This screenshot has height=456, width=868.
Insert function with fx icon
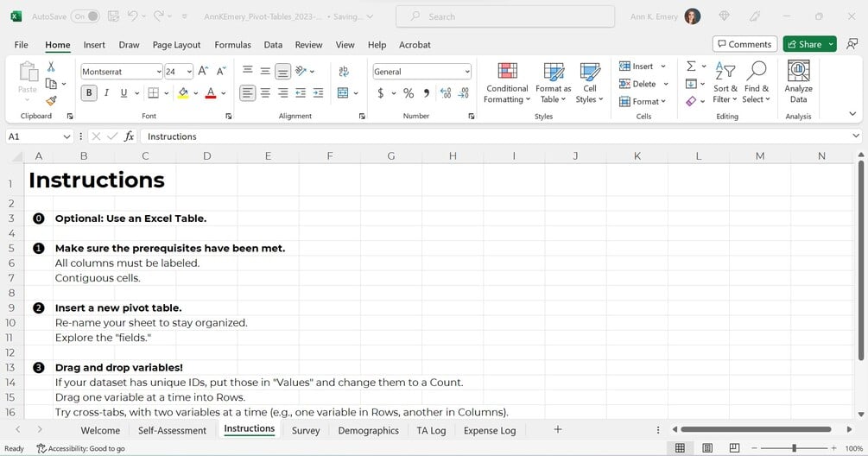tap(129, 136)
